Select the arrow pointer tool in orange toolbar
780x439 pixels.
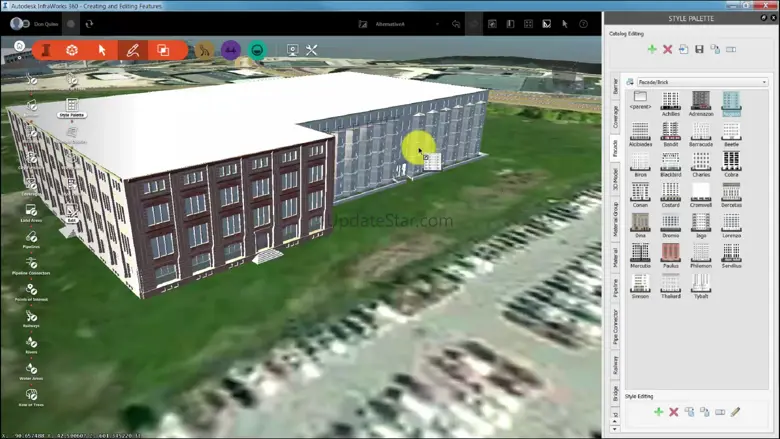click(102, 50)
